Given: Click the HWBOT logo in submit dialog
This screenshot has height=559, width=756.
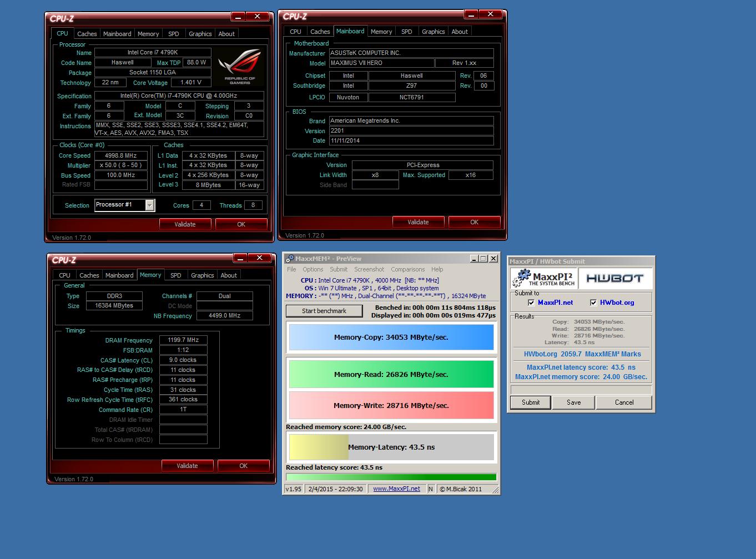Looking at the screenshot, I should coord(615,278).
